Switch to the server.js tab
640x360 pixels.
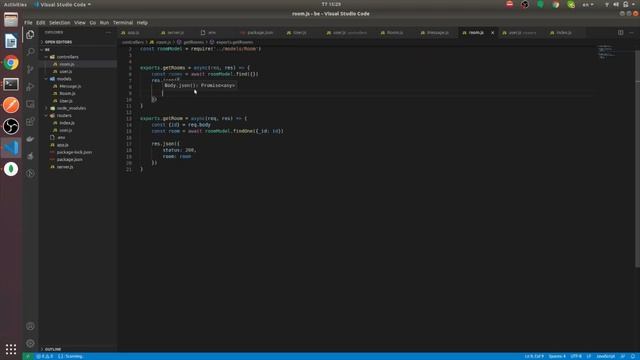(175, 33)
